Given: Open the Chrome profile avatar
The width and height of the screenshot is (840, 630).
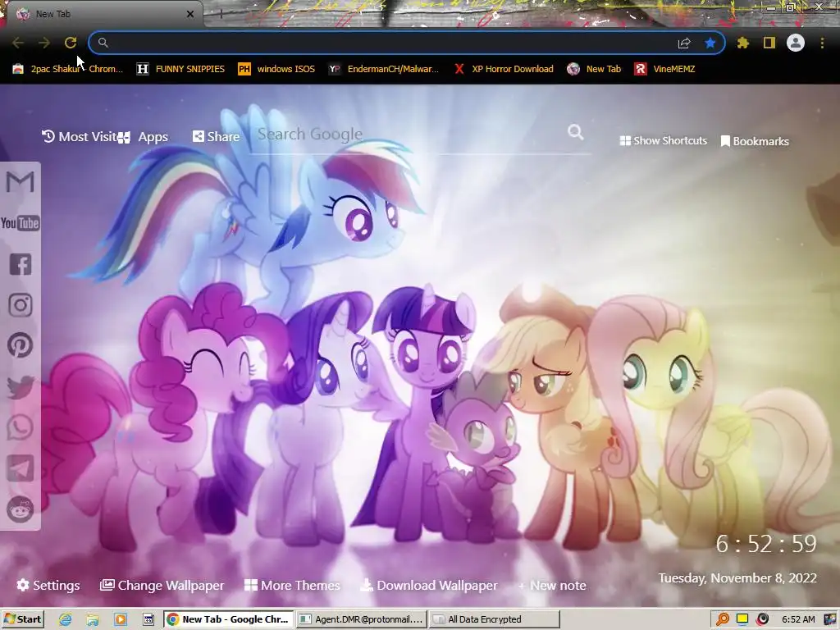Looking at the screenshot, I should pyautogui.click(x=796, y=43).
